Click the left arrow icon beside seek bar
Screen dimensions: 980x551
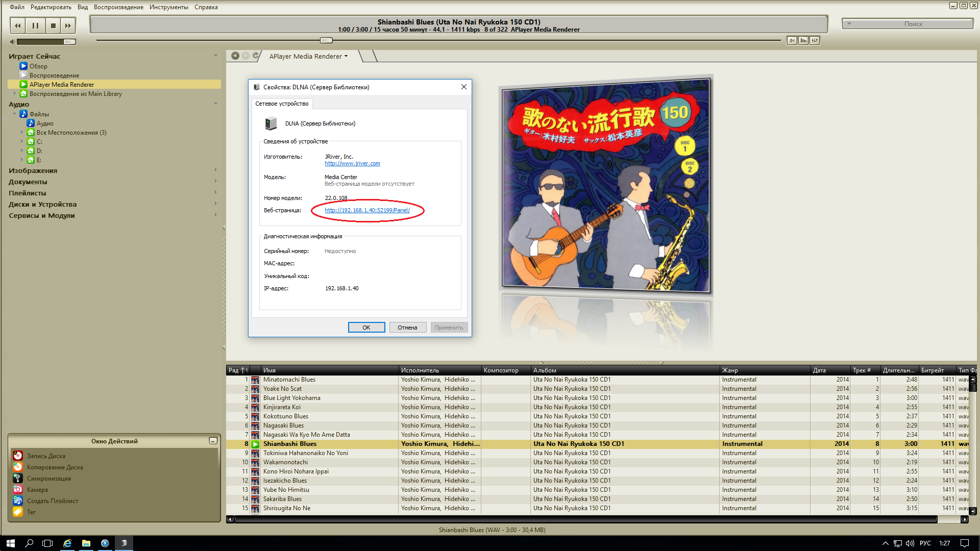(x=792, y=40)
